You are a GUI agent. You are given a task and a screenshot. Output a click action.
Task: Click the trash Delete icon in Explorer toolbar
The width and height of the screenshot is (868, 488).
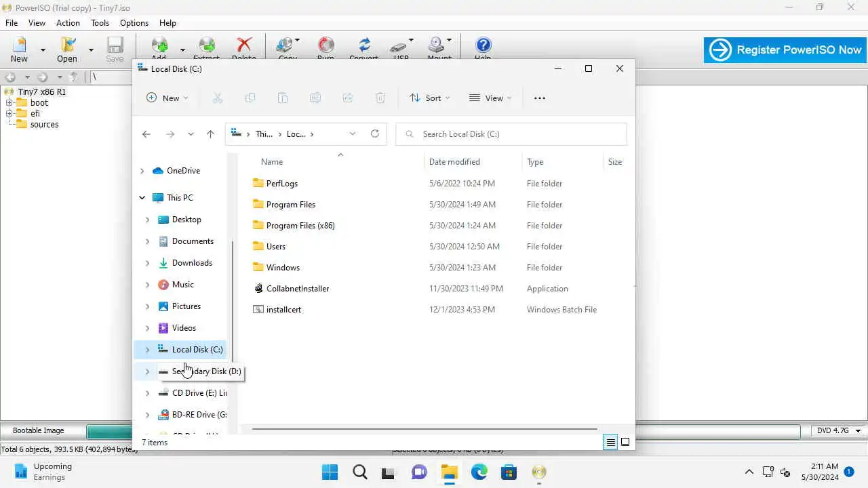[x=380, y=98]
